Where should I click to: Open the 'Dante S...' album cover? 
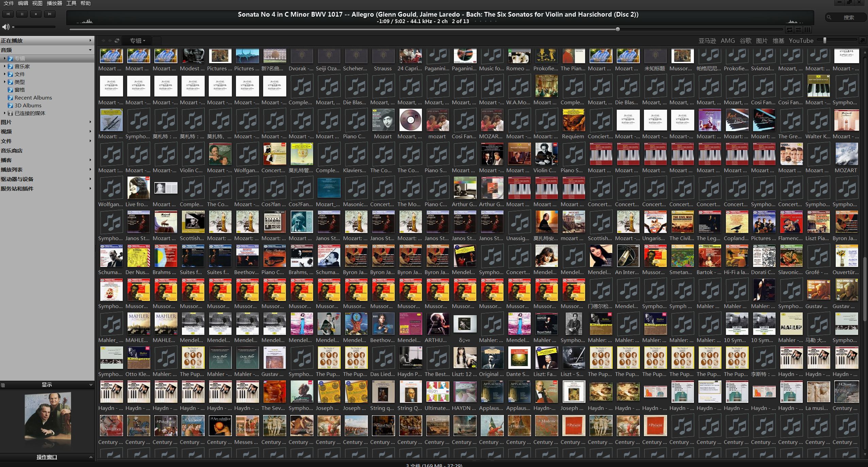[x=519, y=358]
